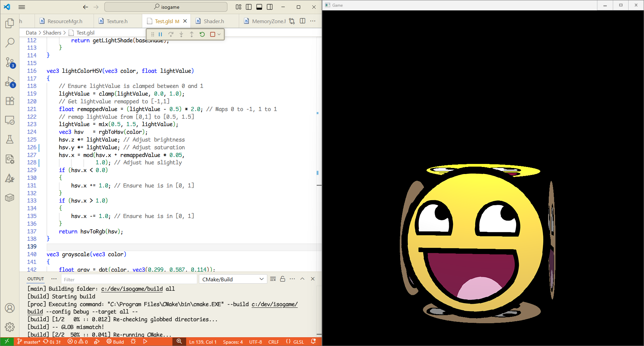The image size is (644, 346).
Task: Open output panel More Actions menu
Action: coord(292,279)
